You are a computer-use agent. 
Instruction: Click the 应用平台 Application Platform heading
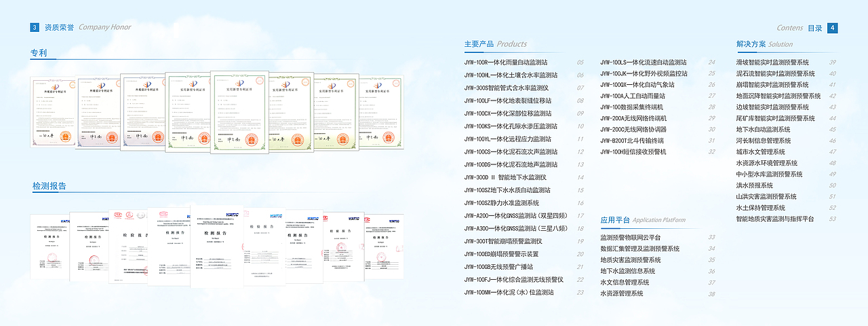point(643,220)
